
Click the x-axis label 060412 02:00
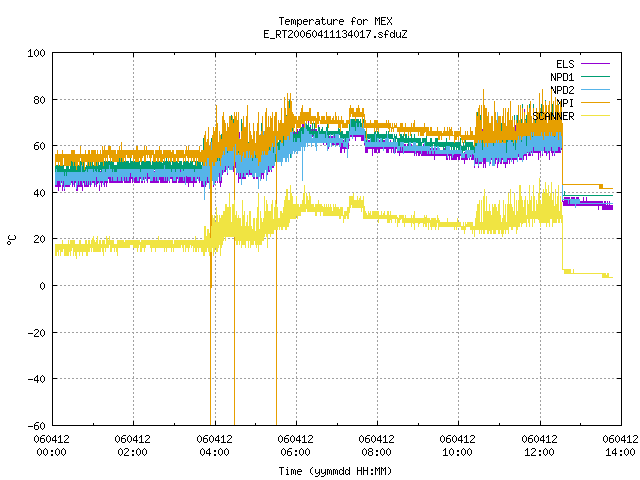click(132, 446)
